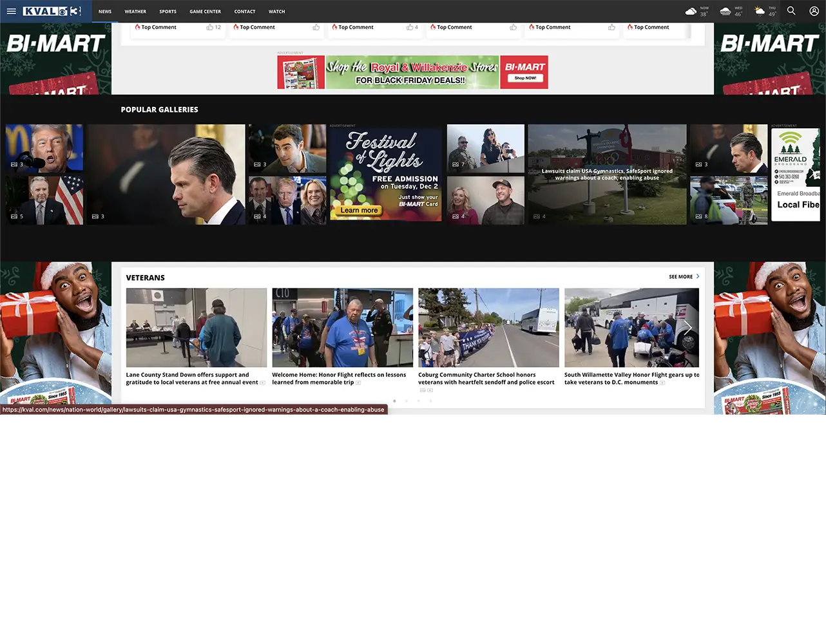Open the WEATHER menu item

pyautogui.click(x=135, y=12)
